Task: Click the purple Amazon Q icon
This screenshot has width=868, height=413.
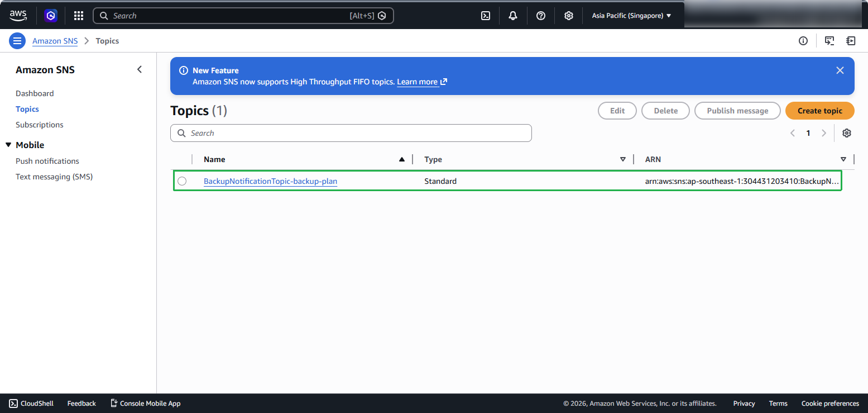Action: 51,16
